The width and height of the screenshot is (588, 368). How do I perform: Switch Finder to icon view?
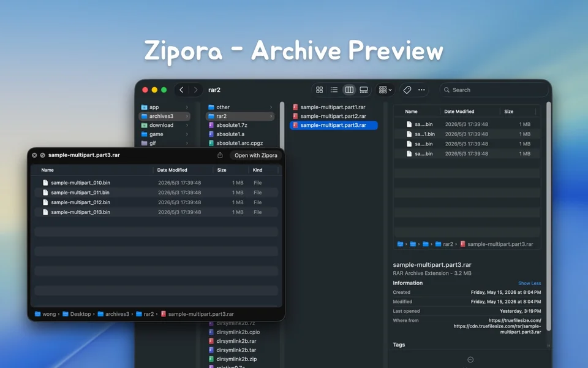[x=320, y=90]
